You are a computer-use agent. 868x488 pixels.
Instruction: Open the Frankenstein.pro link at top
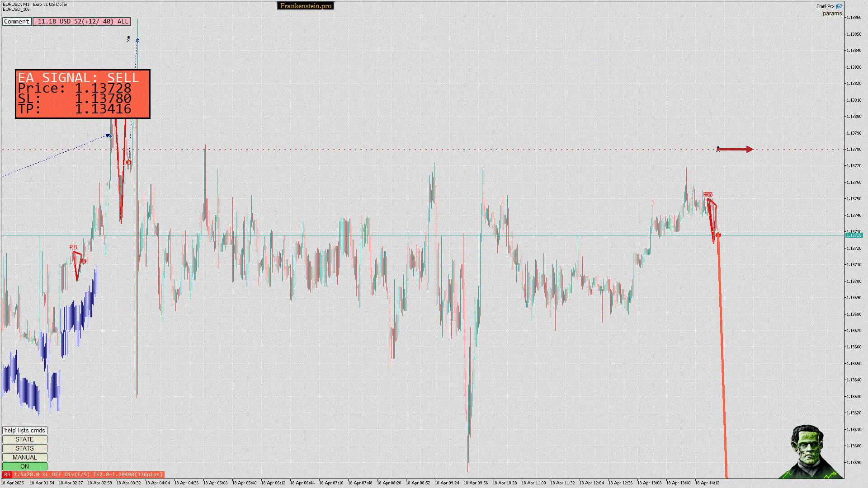click(305, 6)
